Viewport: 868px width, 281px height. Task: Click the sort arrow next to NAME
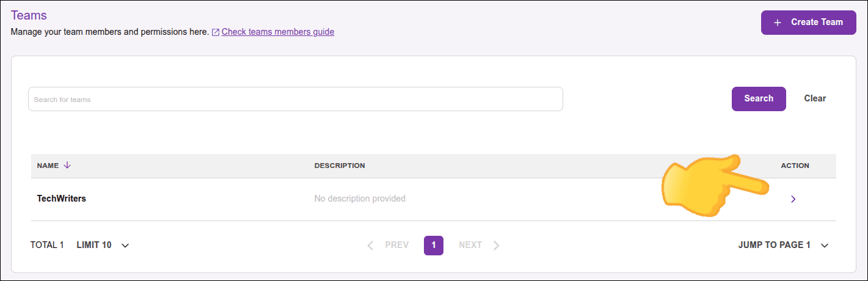tap(67, 165)
